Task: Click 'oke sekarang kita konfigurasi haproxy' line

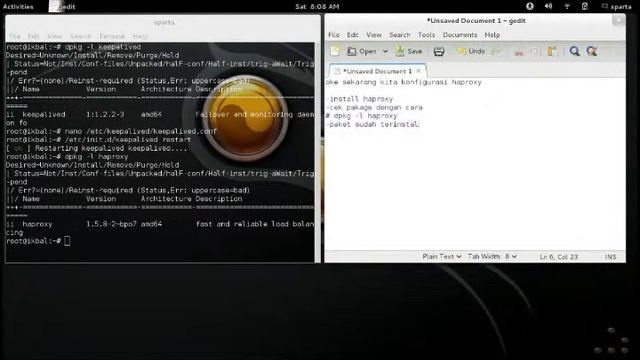Action: pyautogui.click(x=404, y=82)
